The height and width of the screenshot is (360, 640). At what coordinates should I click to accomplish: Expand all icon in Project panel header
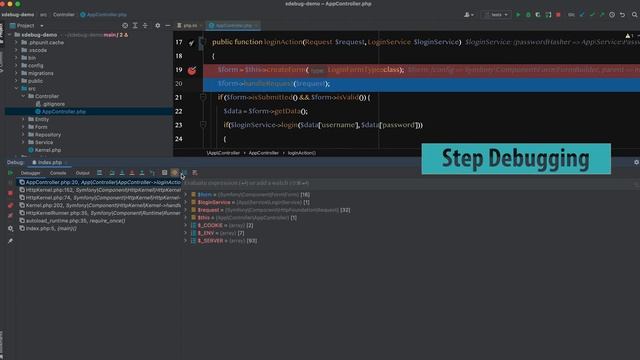[135, 25]
